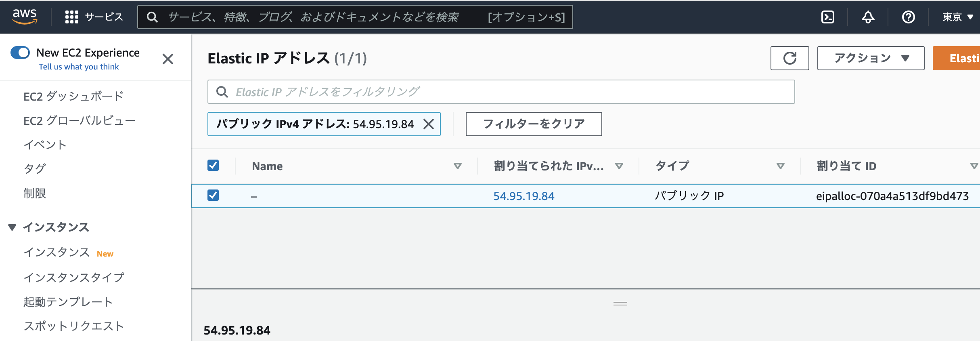Grab the details panel resize handle
This screenshot has width=980, height=341.
(620, 303)
